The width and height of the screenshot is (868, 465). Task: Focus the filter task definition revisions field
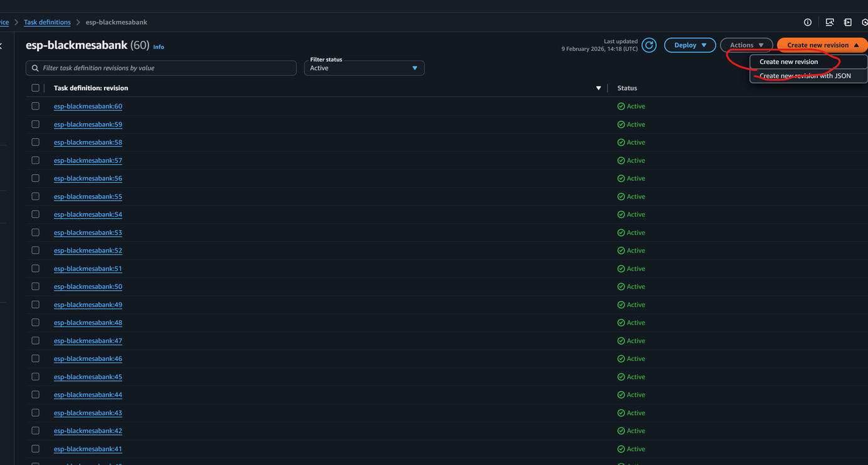click(166, 68)
